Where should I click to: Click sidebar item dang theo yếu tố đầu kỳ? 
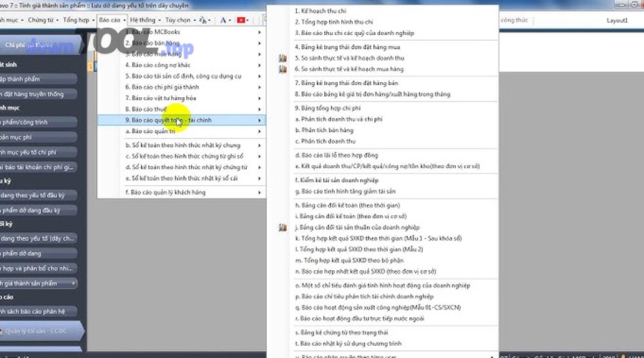point(39,196)
